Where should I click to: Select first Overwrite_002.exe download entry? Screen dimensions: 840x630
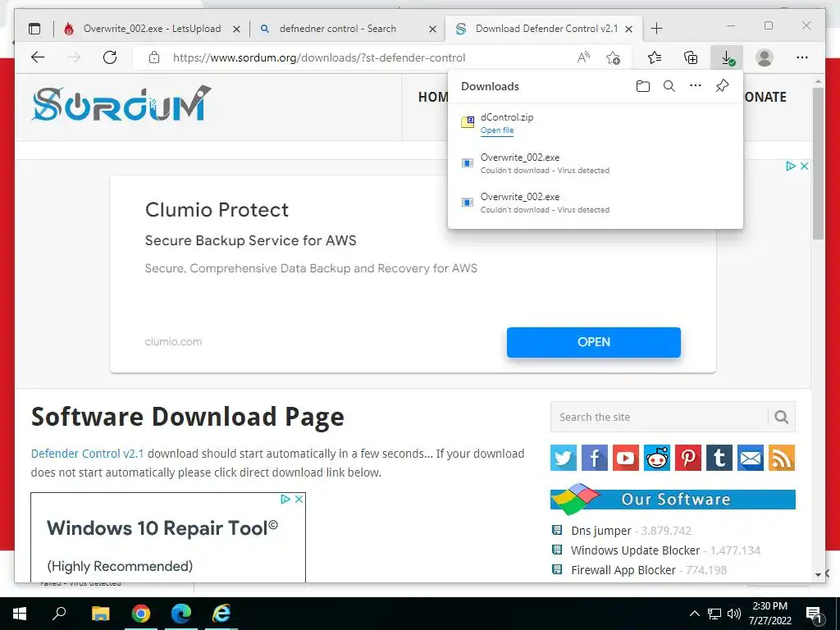[596, 163]
